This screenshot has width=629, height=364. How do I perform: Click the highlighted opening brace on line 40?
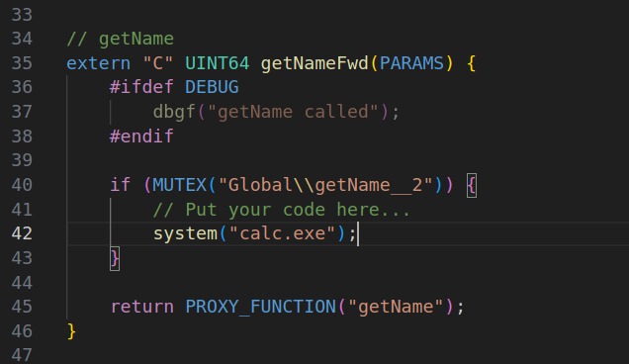[x=472, y=185]
